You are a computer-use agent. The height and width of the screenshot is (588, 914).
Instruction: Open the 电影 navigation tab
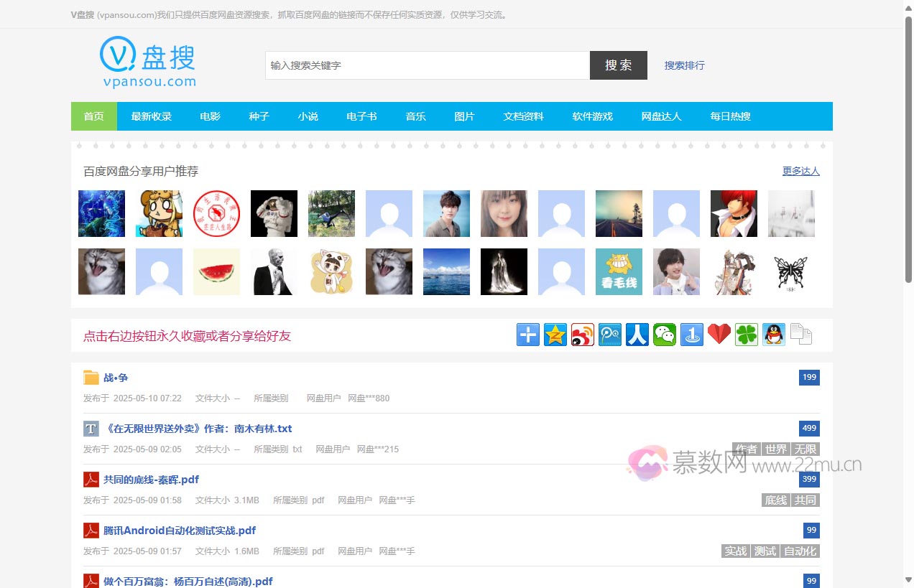coord(210,116)
